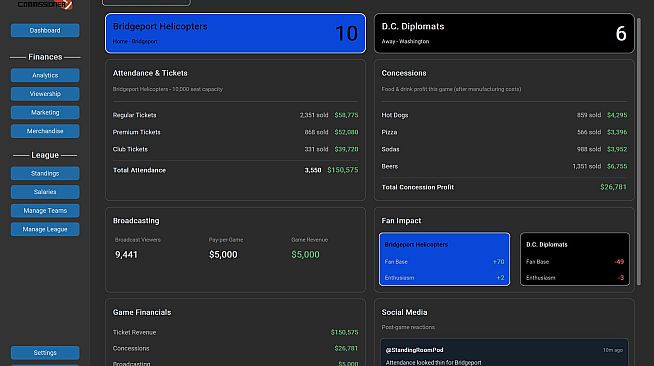The height and width of the screenshot is (366, 654).
Task: Click the Regular Tickets row
Action: [235, 115]
